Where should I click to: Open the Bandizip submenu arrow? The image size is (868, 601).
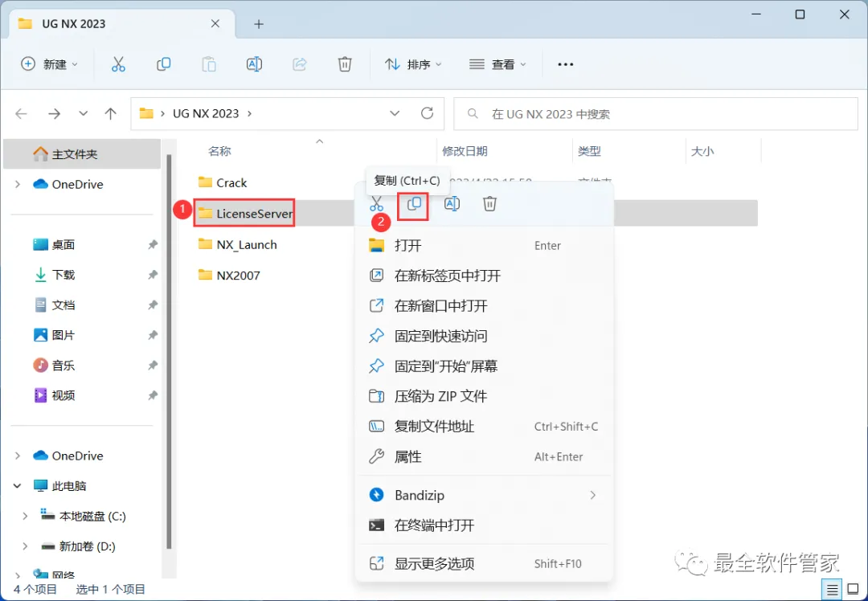coord(592,495)
